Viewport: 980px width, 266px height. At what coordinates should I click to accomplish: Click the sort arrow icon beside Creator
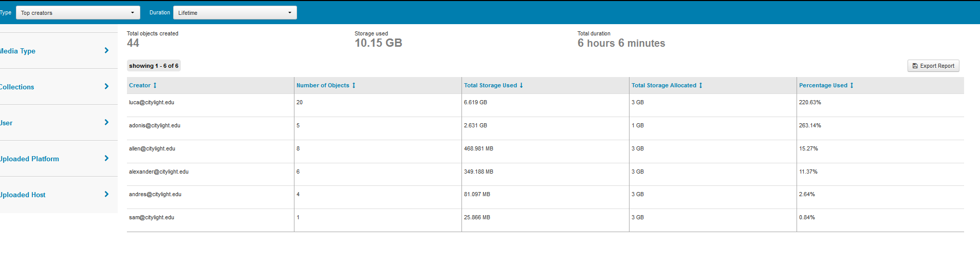(155, 85)
